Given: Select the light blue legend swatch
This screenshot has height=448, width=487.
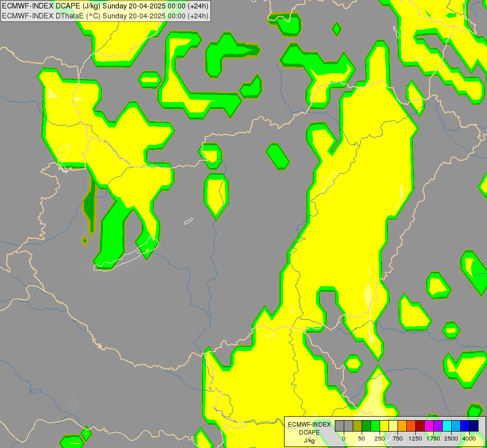Looking at the screenshot, I should click(x=456, y=426).
